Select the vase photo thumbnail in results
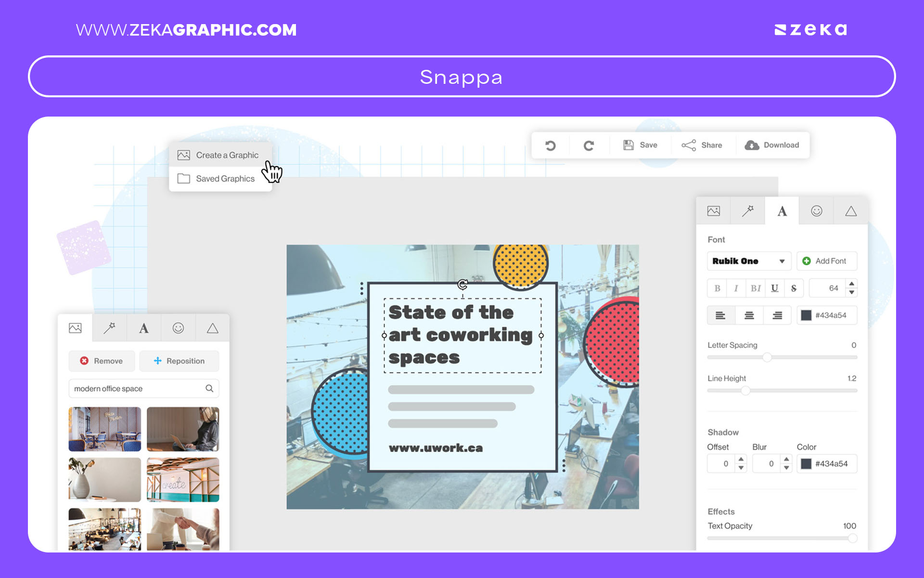The width and height of the screenshot is (924, 578). (104, 479)
